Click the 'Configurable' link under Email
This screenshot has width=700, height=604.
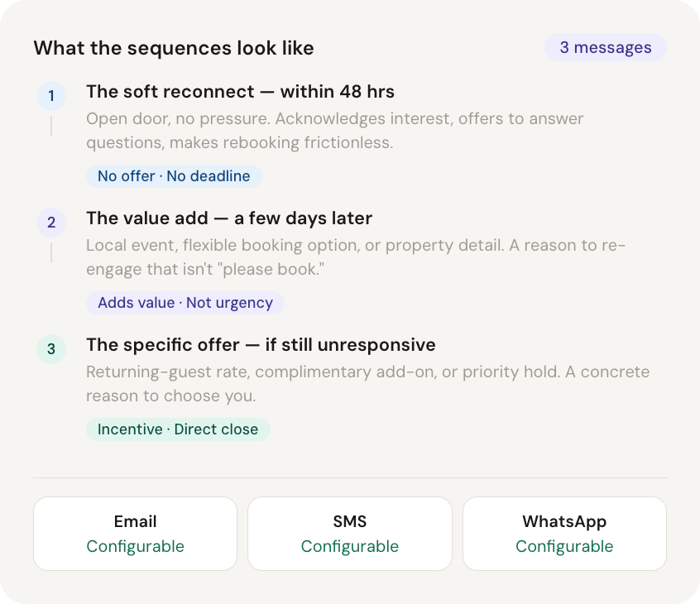coord(135,547)
